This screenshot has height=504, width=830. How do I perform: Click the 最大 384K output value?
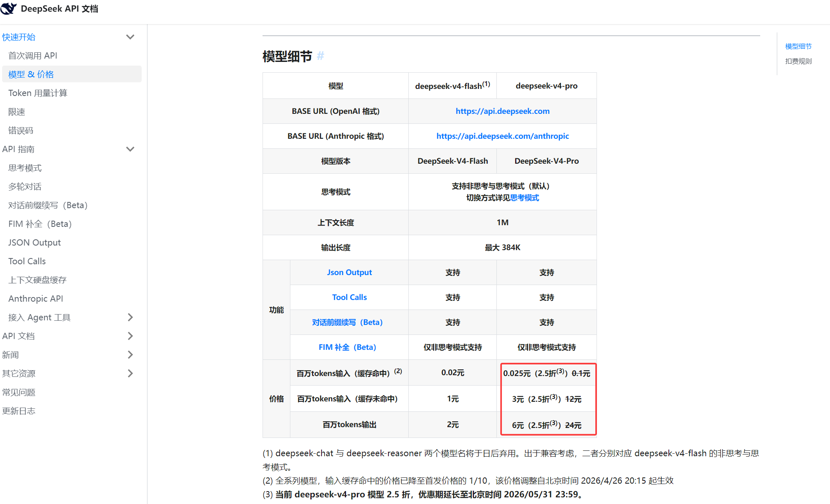(502, 247)
